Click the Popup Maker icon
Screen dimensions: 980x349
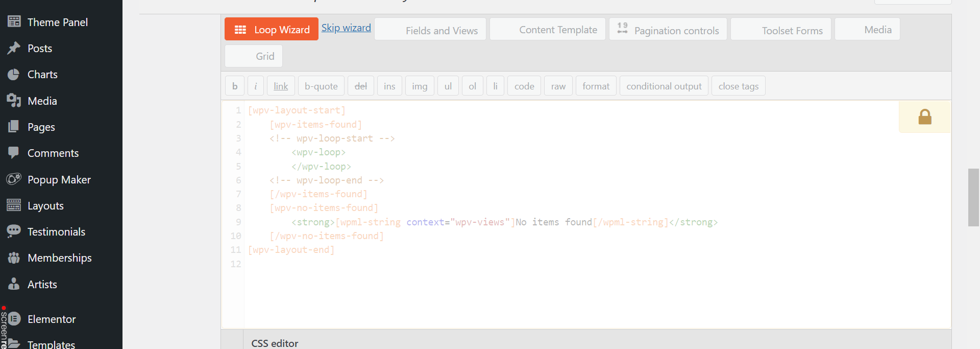pos(14,179)
